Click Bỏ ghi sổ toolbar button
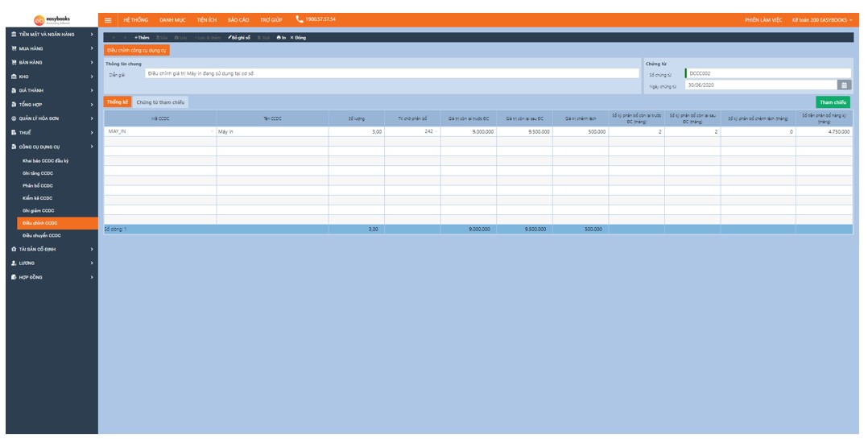868x439 pixels. tap(239, 38)
